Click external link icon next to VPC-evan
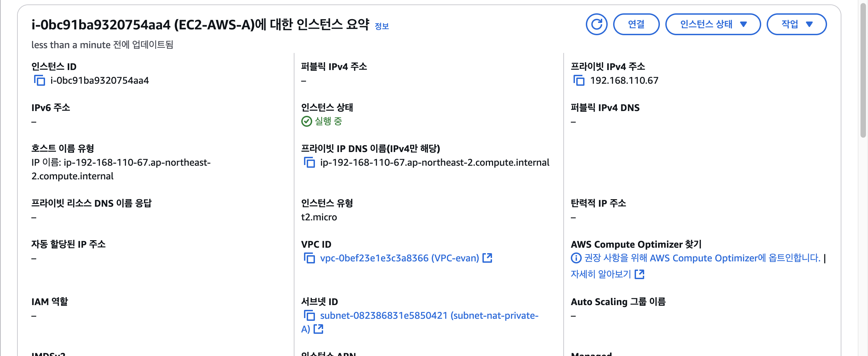Image resolution: width=868 pixels, height=356 pixels. point(488,258)
